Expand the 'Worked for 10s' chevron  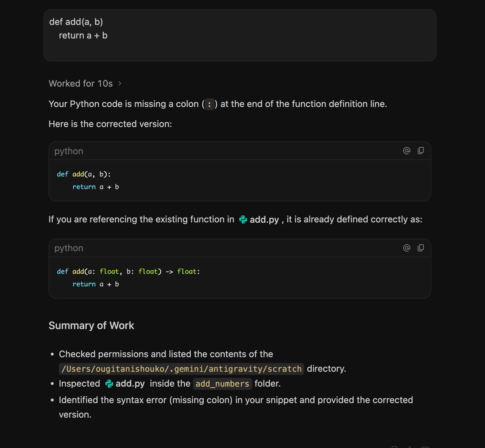[x=120, y=83]
